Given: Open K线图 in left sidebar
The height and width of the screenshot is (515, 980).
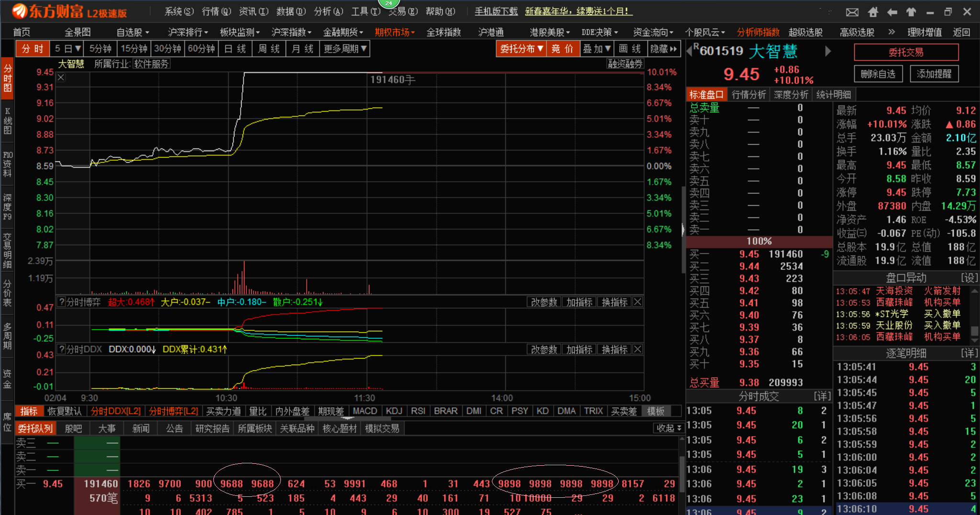Looking at the screenshot, I should pos(7,121).
